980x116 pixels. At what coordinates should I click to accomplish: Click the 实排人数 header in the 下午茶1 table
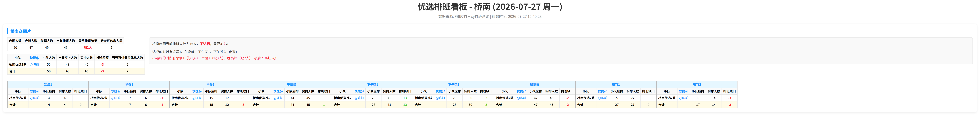tap(389, 91)
